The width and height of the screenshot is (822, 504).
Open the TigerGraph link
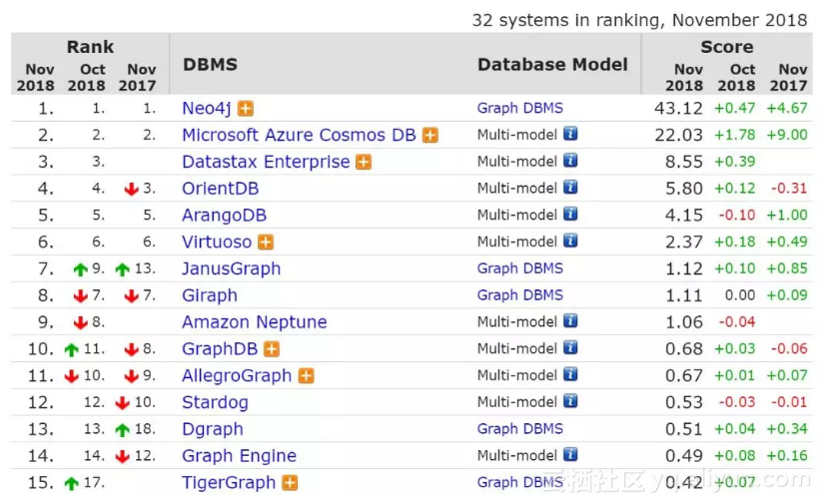(x=229, y=482)
